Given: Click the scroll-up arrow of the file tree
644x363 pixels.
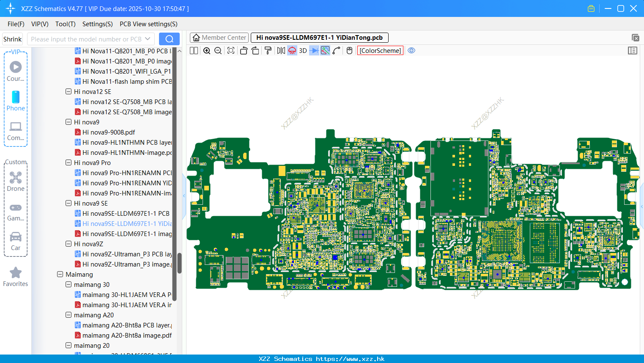Looking at the screenshot, I should point(179,51).
